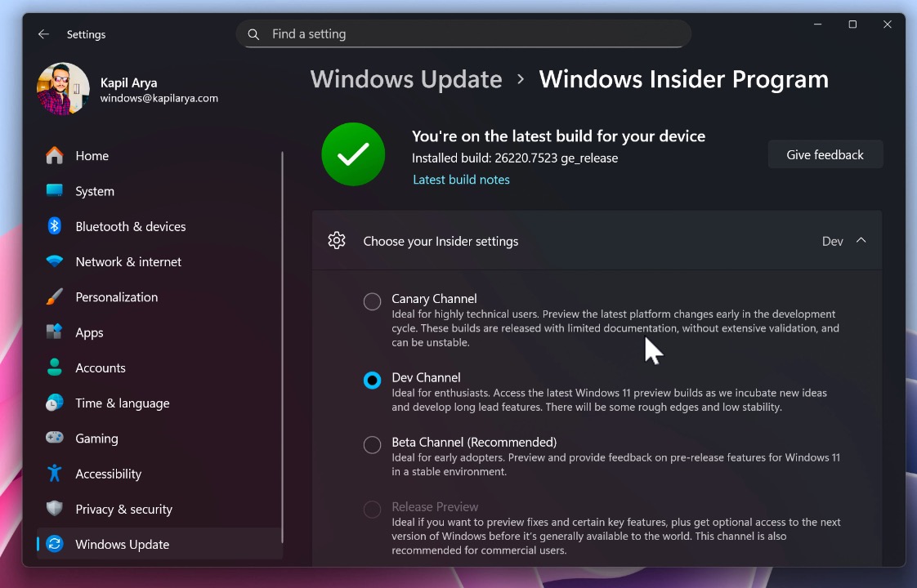Collapse the Choose your Insider settings section
Image resolution: width=917 pixels, height=588 pixels.
click(x=861, y=240)
